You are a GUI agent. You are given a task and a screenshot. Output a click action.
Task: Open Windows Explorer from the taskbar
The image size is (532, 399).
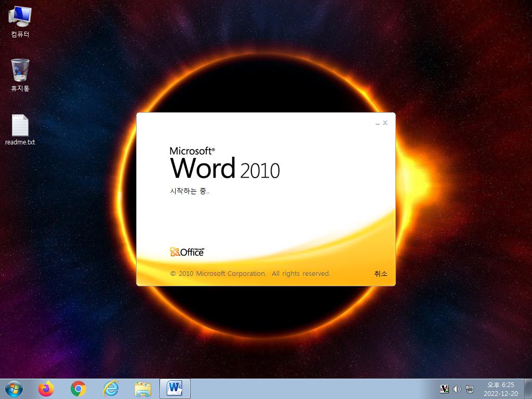click(143, 389)
